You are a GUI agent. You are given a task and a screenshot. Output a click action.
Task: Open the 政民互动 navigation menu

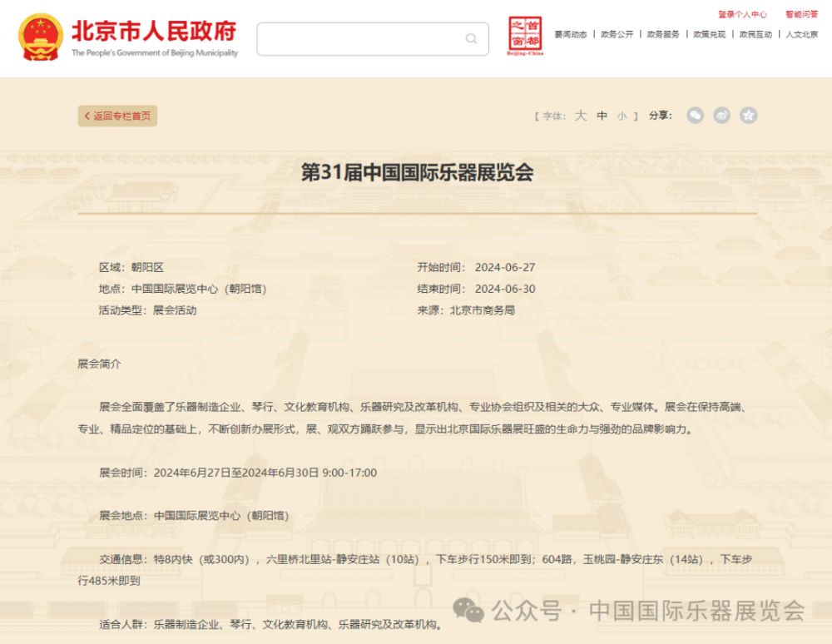[755, 34]
